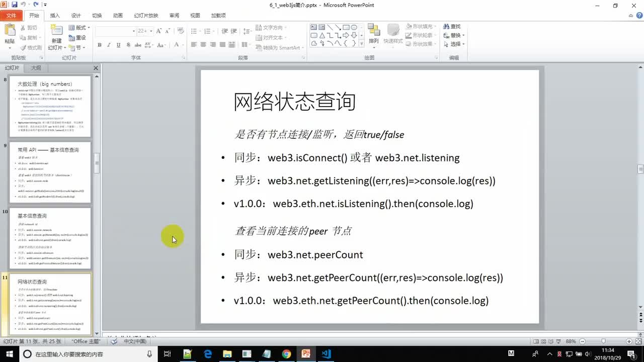Toggle text Shadow formatting

[128, 45]
